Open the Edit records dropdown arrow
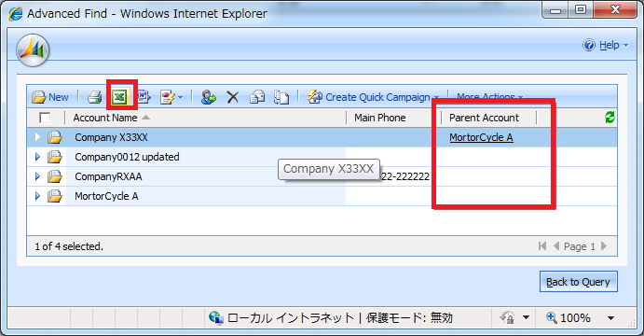This screenshot has height=336, width=644. 180,98
